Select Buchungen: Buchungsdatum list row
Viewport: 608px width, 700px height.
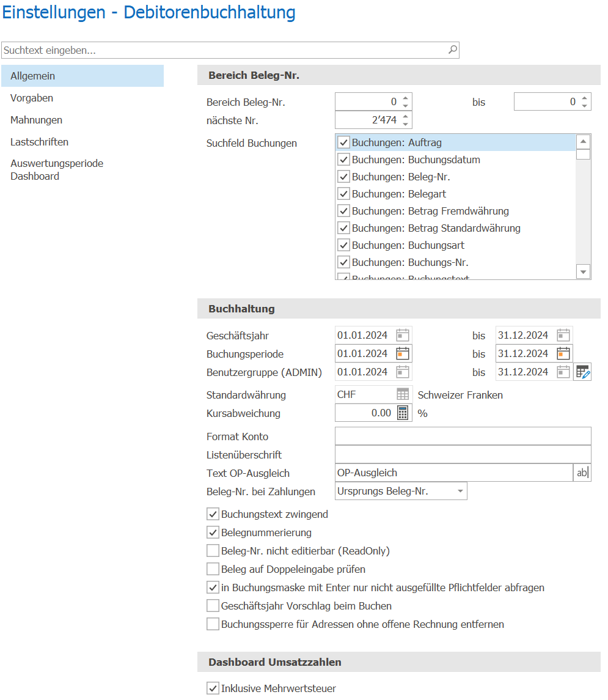click(455, 160)
